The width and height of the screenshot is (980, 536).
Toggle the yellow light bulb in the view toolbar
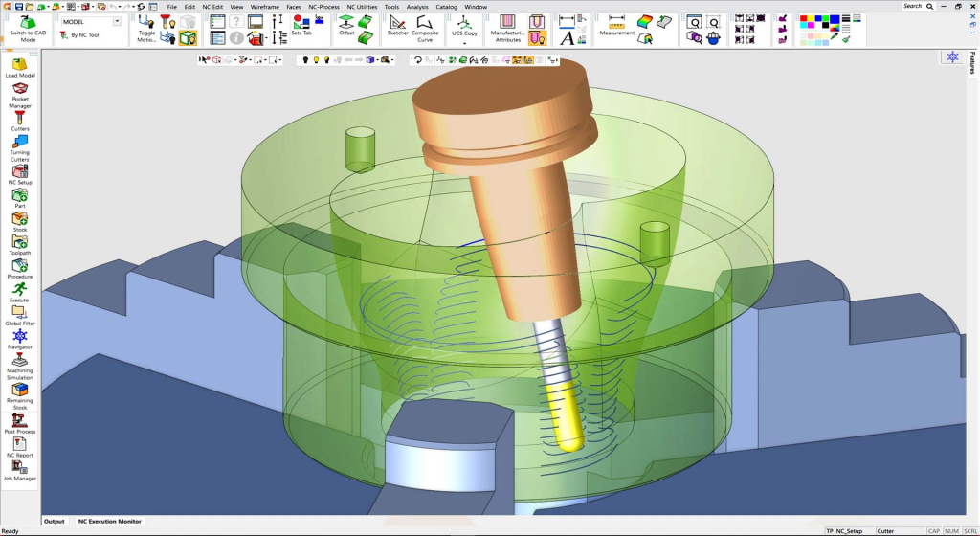tap(316, 60)
